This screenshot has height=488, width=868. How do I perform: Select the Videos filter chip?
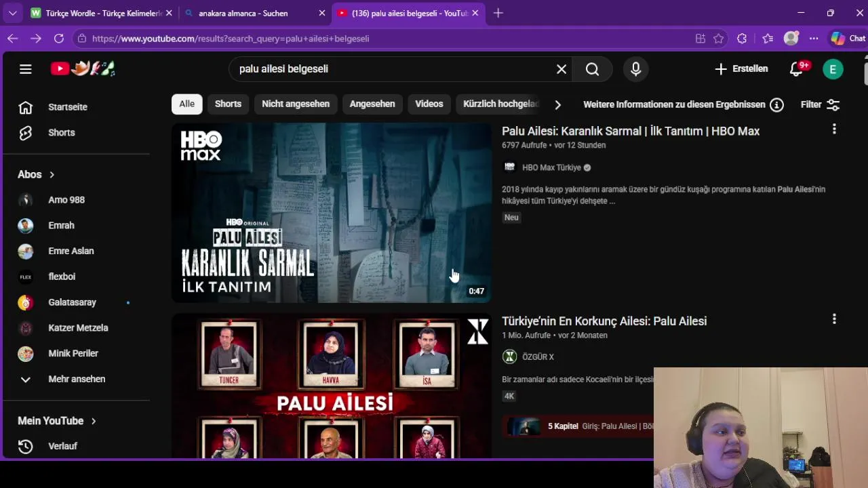point(429,104)
